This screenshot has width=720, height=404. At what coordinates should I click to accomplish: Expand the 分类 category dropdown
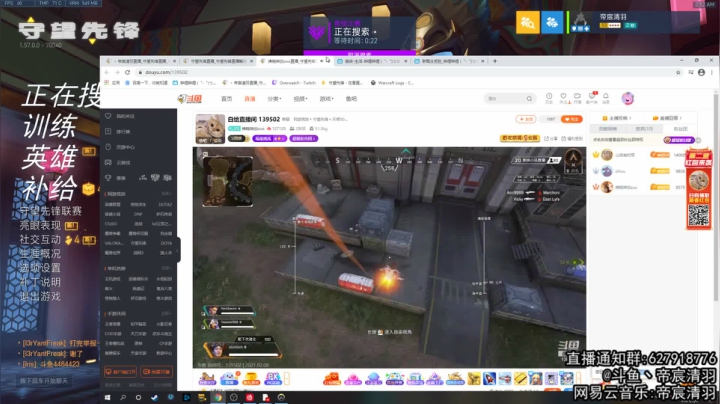tap(274, 99)
